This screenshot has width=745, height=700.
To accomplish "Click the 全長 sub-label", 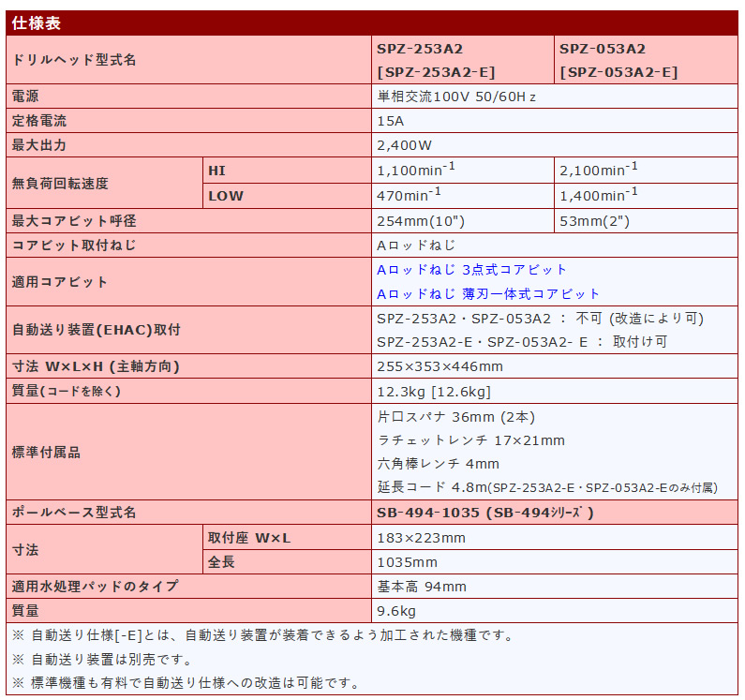I will 221,561.
